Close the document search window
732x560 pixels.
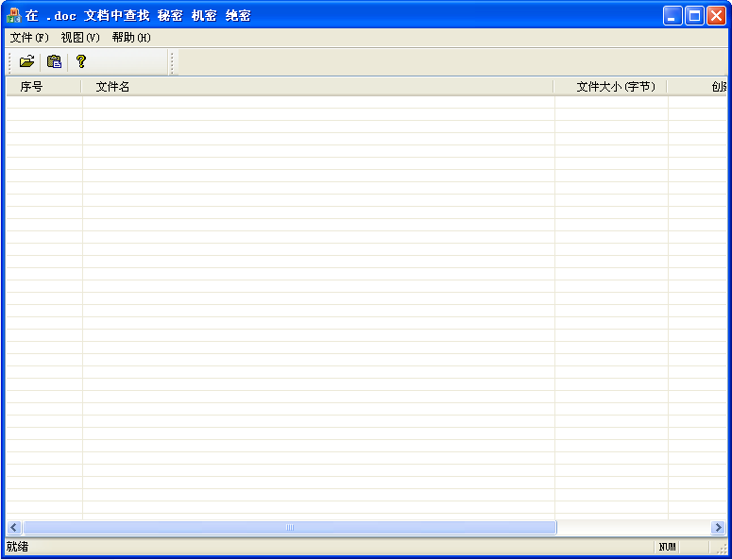point(716,16)
